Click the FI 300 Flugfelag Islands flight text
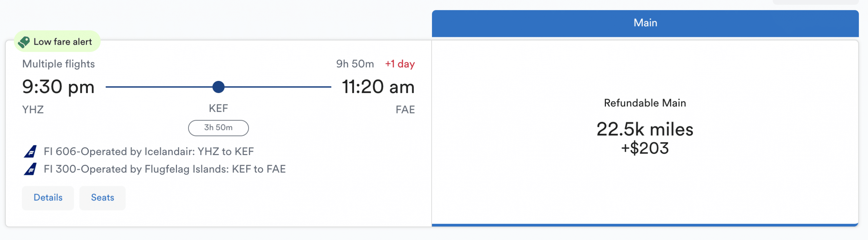The height and width of the screenshot is (240, 868). pyautogui.click(x=164, y=169)
